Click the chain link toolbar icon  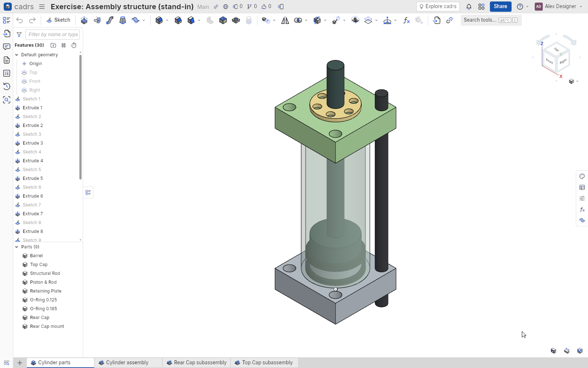coord(449,20)
